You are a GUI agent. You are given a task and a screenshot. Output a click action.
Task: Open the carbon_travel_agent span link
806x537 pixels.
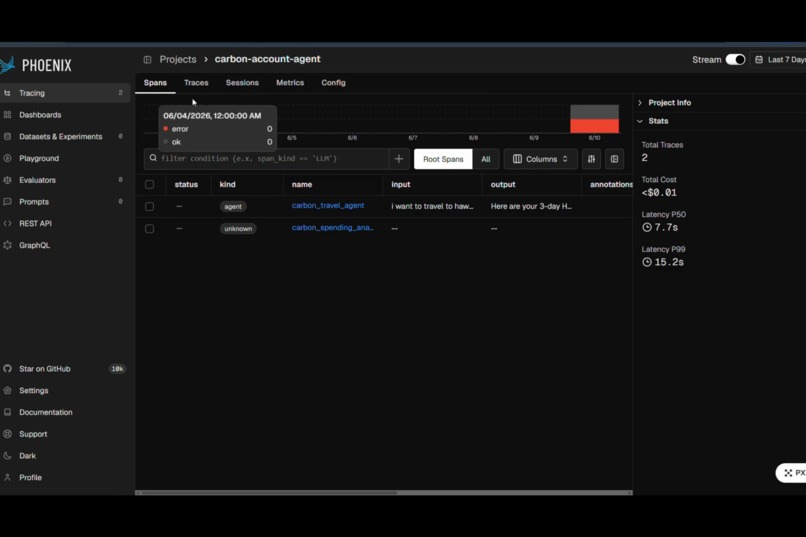pos(328,206)
